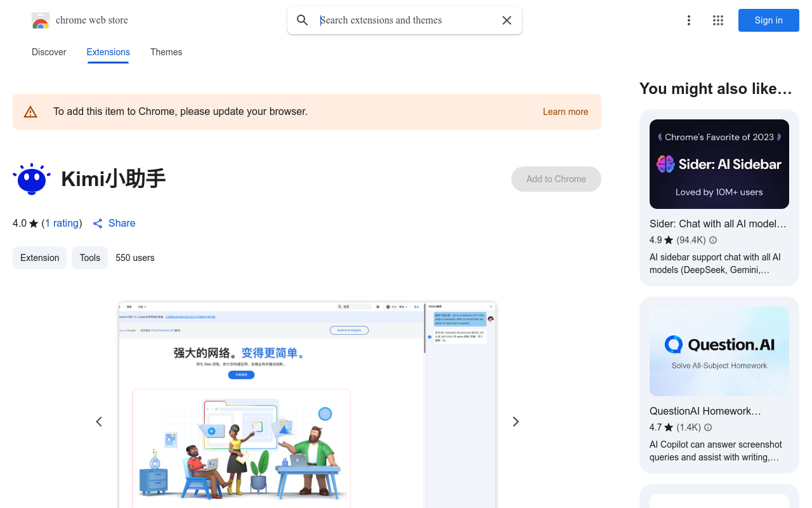Clear the search box with the X icon
Image resolution: width=812 pixels, height=508 pixels.
[x=507, y=20]
